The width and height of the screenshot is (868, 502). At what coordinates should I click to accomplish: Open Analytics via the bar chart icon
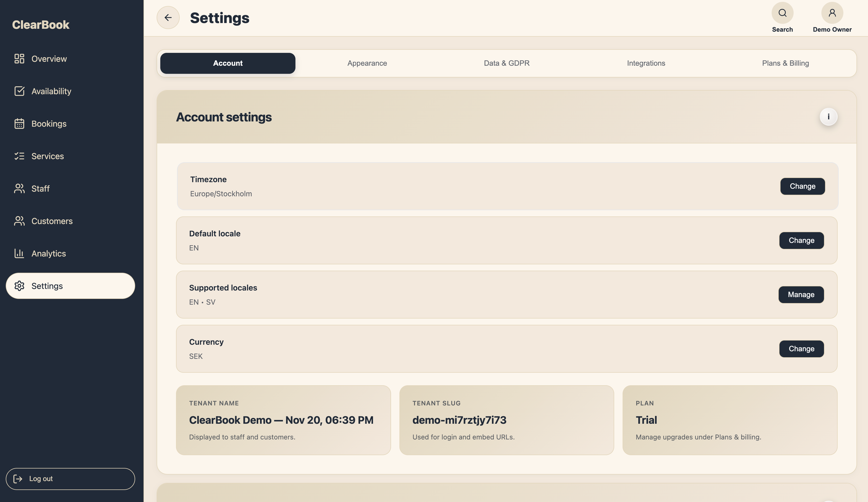pos(19,253)
